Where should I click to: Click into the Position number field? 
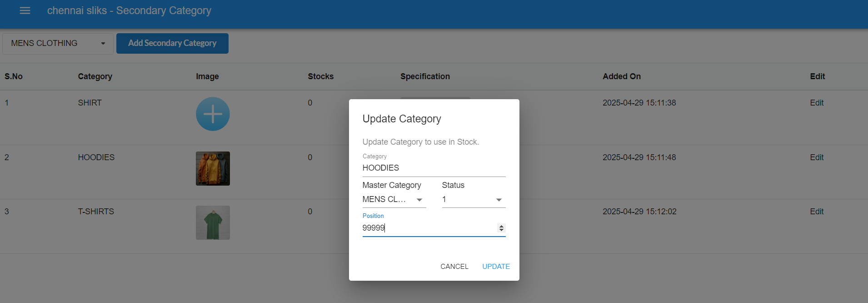click(x=427, y=228)
